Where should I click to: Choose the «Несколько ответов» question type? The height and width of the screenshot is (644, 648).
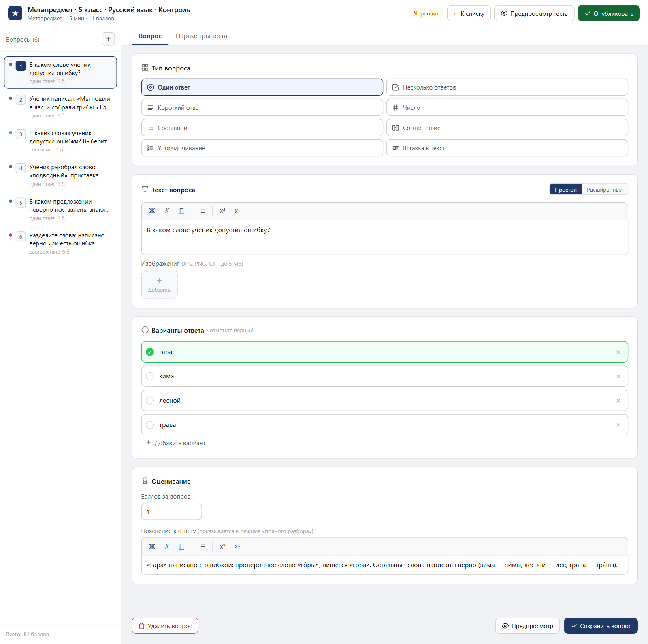point(507,87)
